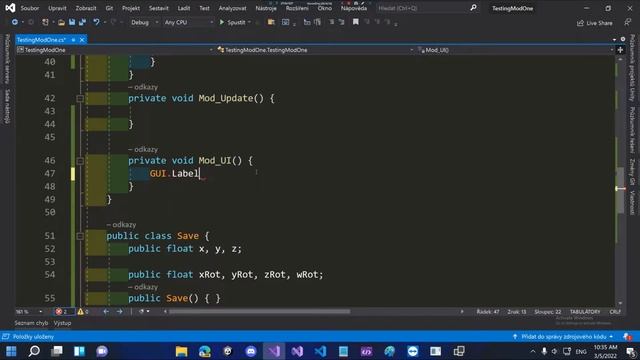Go to next issue arrow
The width and height of the screenshot is (640, 360).
point(120,311)
